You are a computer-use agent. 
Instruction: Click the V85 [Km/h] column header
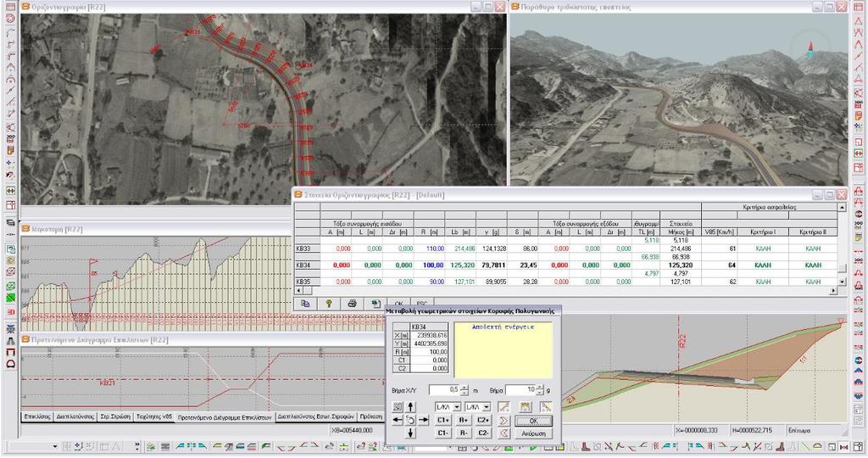click(x=719, y=232)
